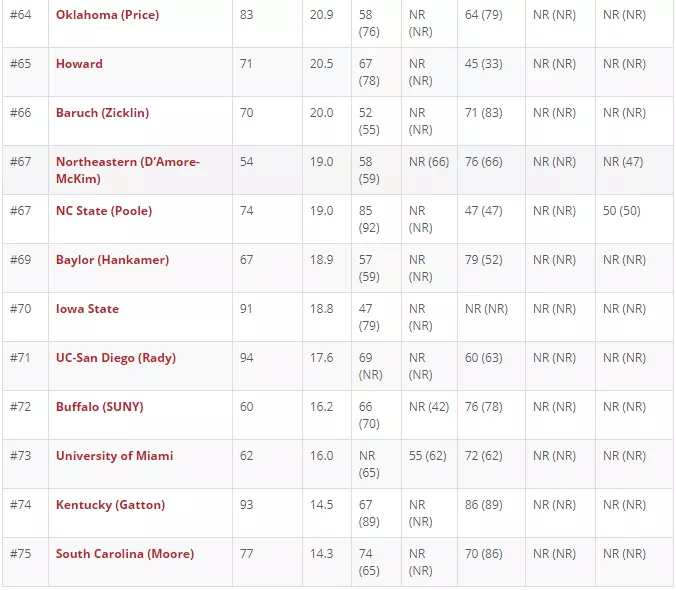
Task: Go to the Kentucky (Gatton) link
Action: coord(110,505)
